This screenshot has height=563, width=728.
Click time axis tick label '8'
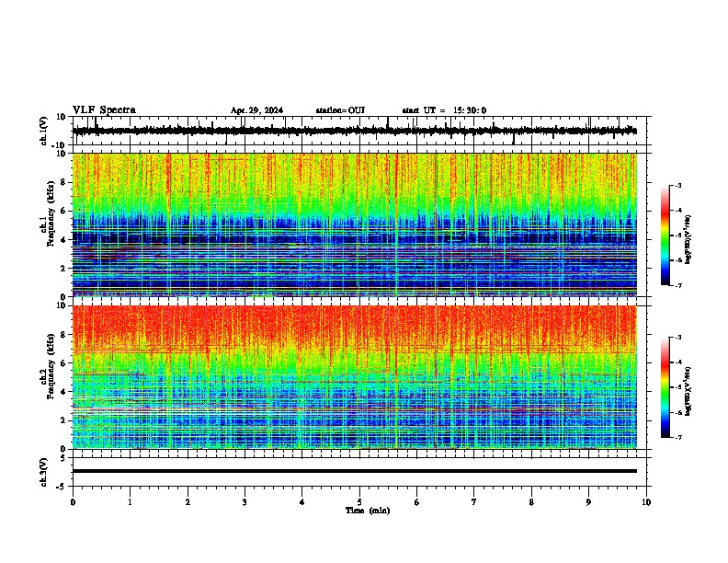pos(531,502)
